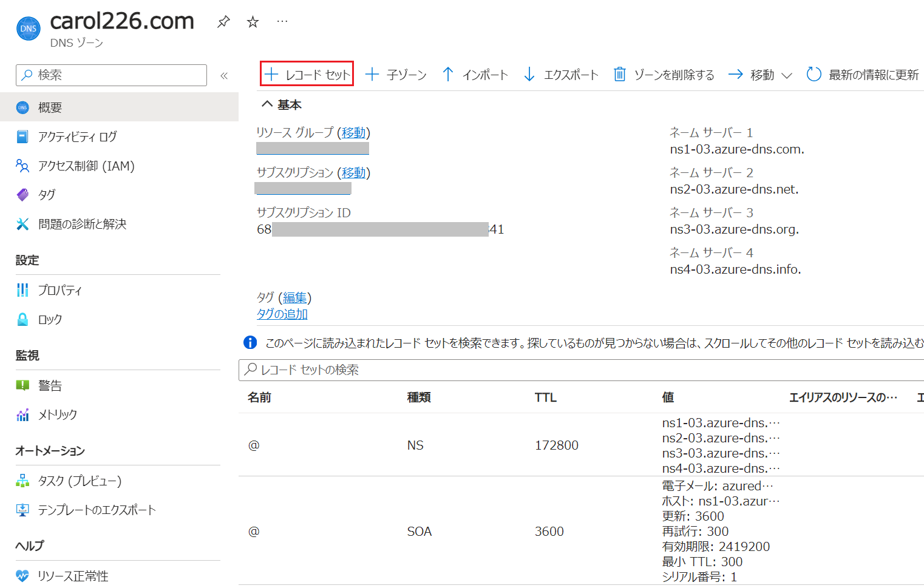
Task: Click the タグ purple tag icon
Action: coord(22,195)
